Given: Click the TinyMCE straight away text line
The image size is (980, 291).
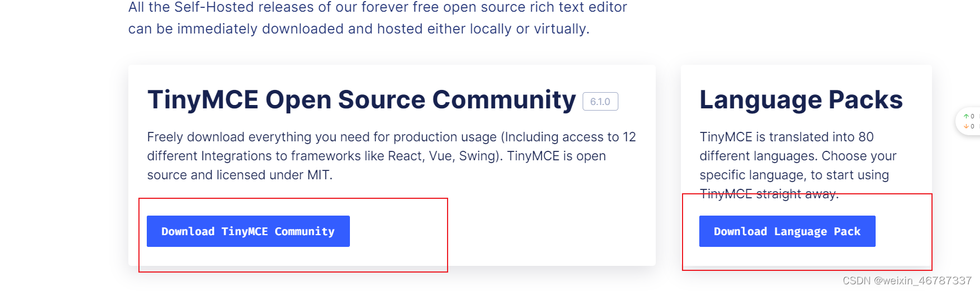Looking at the screenshot, I should tap(769, 194).
